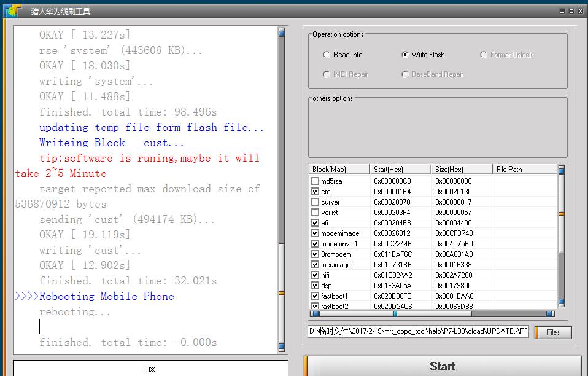
Task: Select the IMEI Repair radio button
Action: [327, 74]
